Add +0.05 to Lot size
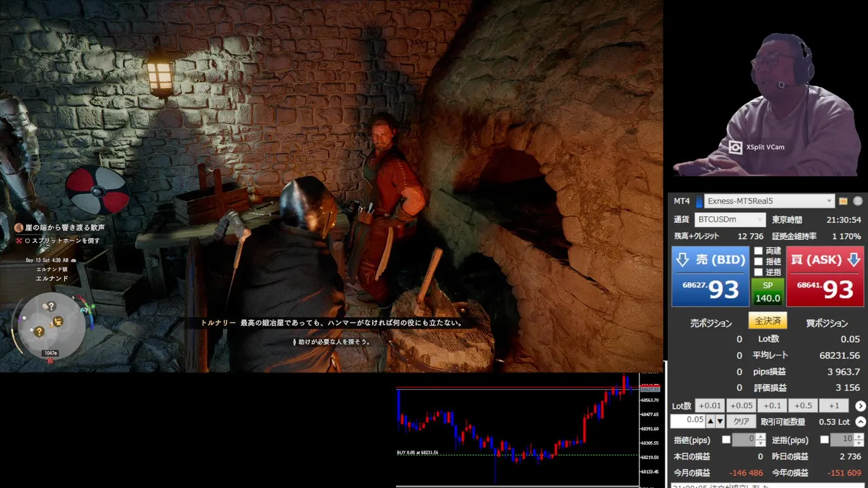Image resolution: width=868 pixels, height=488 pixels. tap(741, 406)
